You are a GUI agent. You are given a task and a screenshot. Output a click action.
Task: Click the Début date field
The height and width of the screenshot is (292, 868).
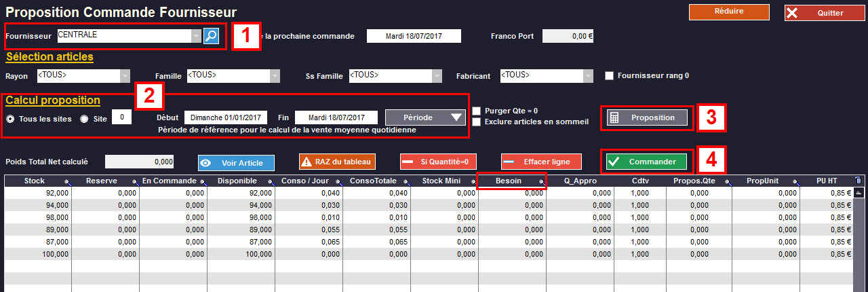pos(226,117)
